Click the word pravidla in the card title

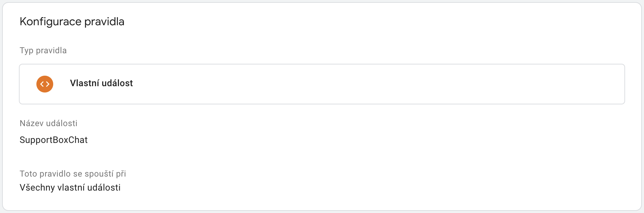[104, 22]
